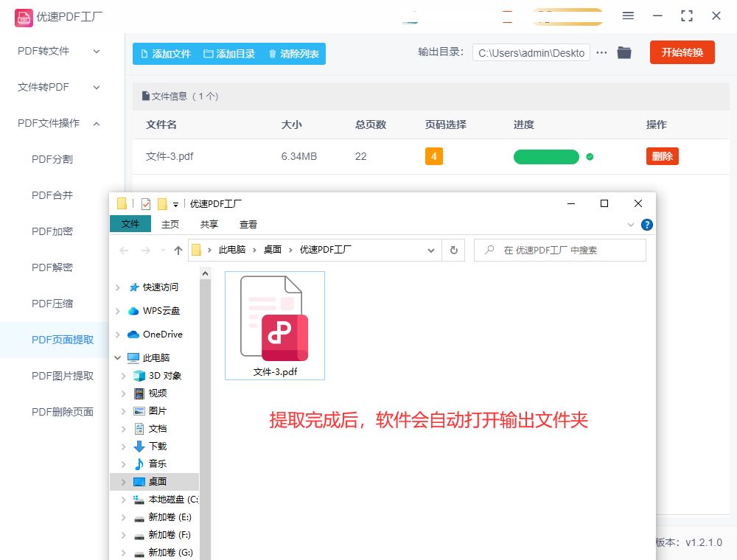Click the output directory path field
Viewport: 737px width, 560px height.
[x=531, y=53]
